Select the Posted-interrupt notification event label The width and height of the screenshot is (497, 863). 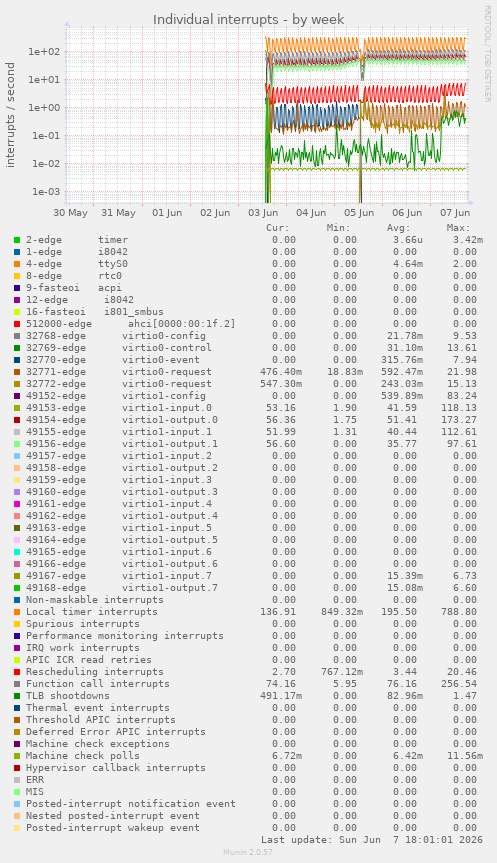click(131, 804)
